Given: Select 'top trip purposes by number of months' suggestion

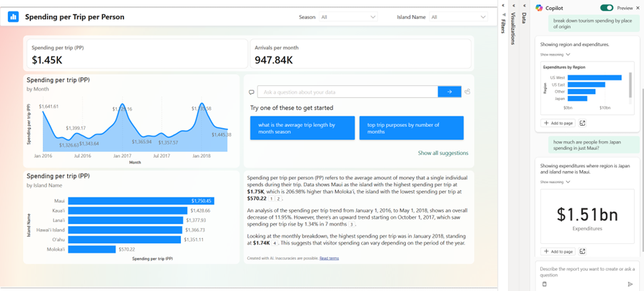Looking at the screenshot, I should tap(411, 128).
